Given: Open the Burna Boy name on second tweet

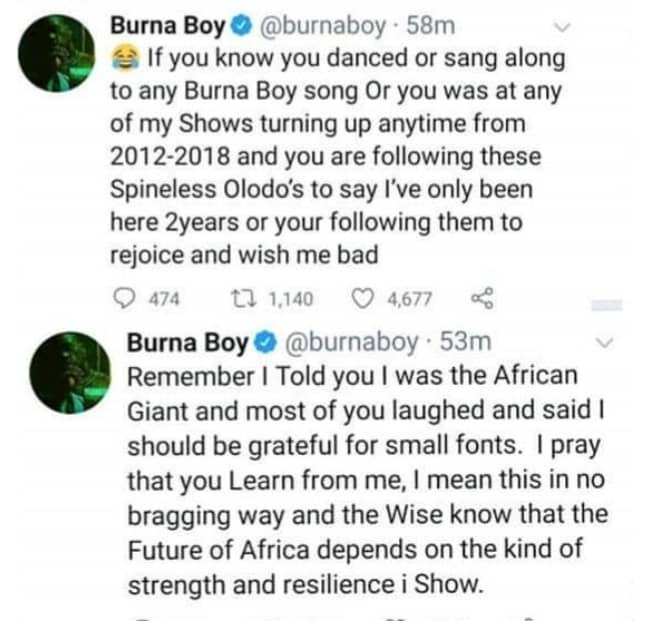Looking at the screenshot, I should [188, 343].
